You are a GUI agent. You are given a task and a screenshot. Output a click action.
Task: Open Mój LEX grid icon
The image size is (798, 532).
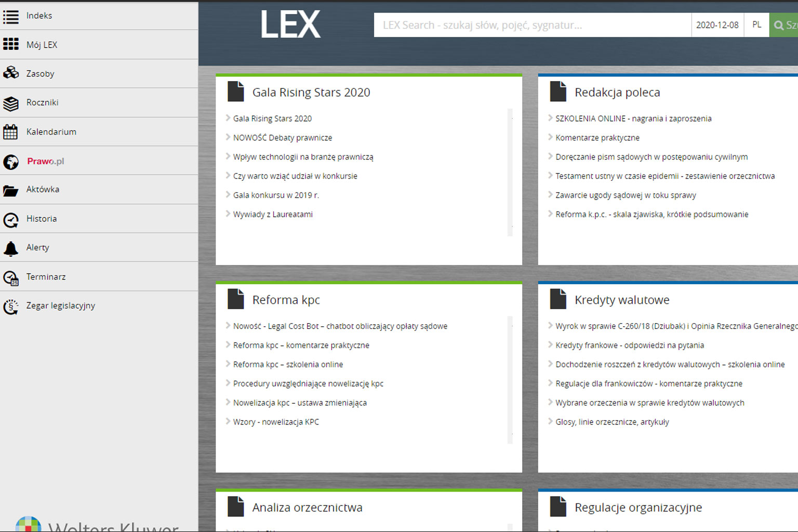tap(11, 45)
